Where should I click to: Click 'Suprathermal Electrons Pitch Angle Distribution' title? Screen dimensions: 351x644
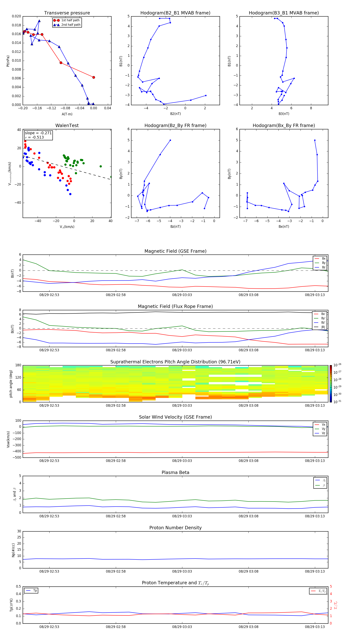pyautogui.click(x=175, y=362)
